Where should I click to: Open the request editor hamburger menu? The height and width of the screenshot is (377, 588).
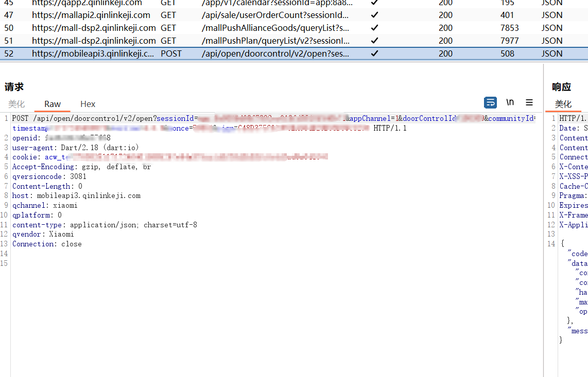(x=529, y=102)
